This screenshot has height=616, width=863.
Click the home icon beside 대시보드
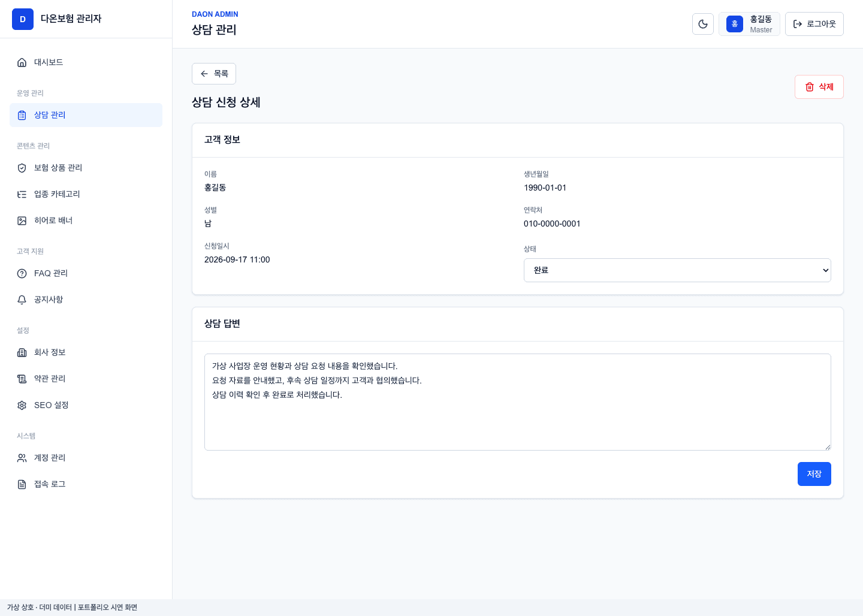point(22,62)
